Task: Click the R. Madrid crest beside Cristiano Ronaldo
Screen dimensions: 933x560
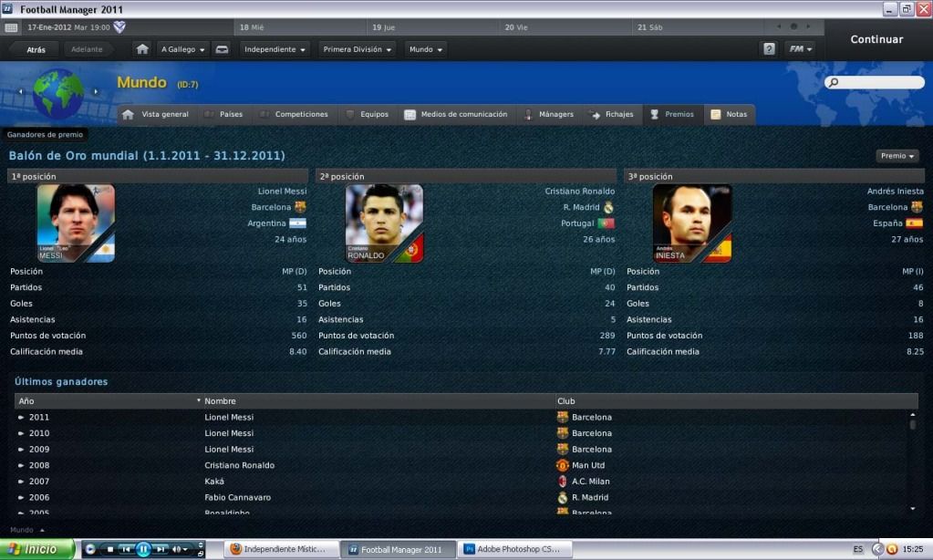Action: coord(608,207)
